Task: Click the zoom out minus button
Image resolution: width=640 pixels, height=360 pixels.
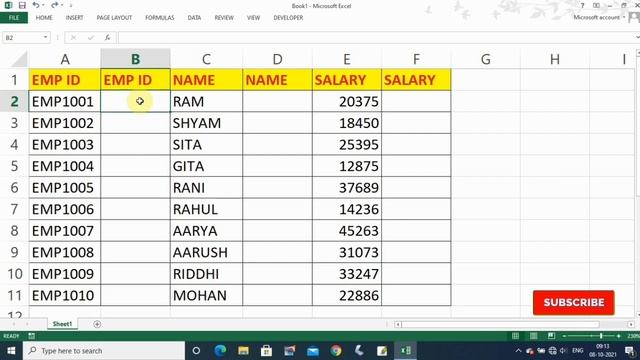Action: pos(564,336)
